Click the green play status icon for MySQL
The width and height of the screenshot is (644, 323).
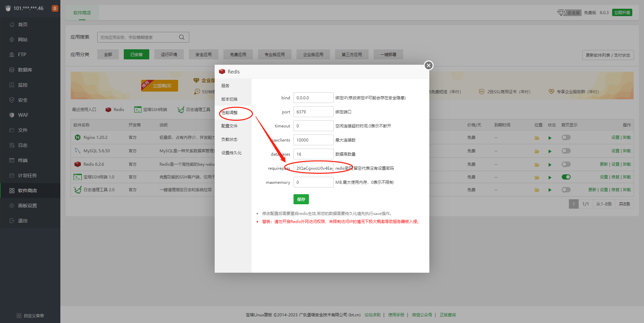click(550, 151)
